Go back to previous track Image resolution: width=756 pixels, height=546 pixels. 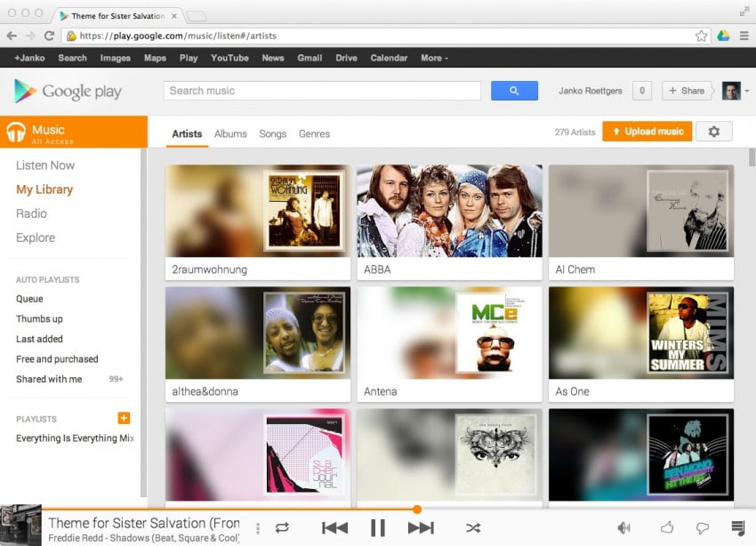tap(334, 528)
